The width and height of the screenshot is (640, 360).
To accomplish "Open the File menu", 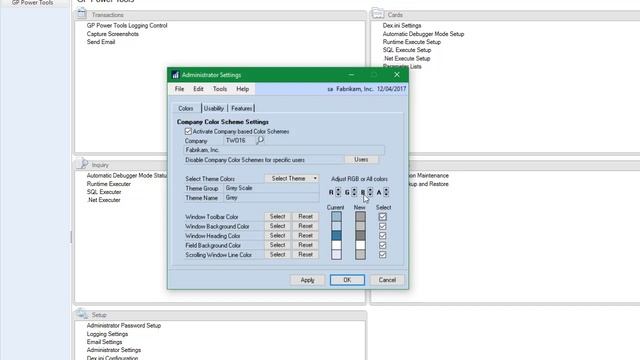I will (179, 89).
